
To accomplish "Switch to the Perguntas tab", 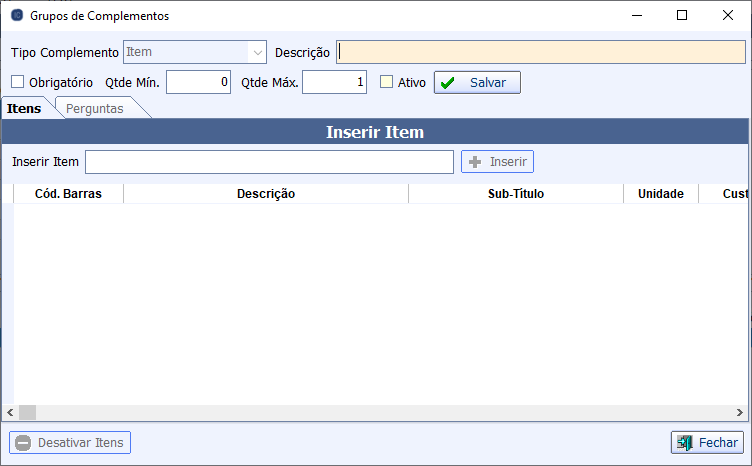I will pos(95,108).
